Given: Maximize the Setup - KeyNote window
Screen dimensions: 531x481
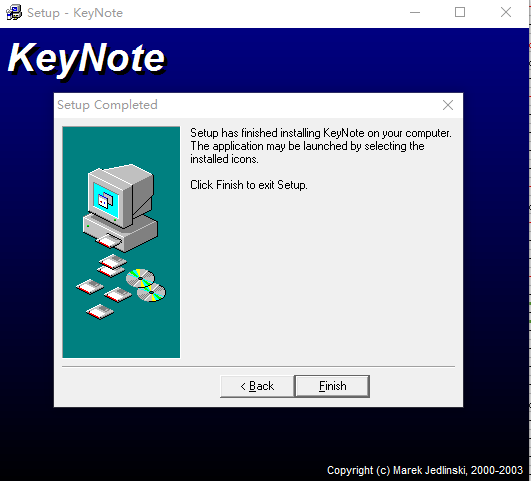Looking at the screenshot, I should click(x=460, y=13).
